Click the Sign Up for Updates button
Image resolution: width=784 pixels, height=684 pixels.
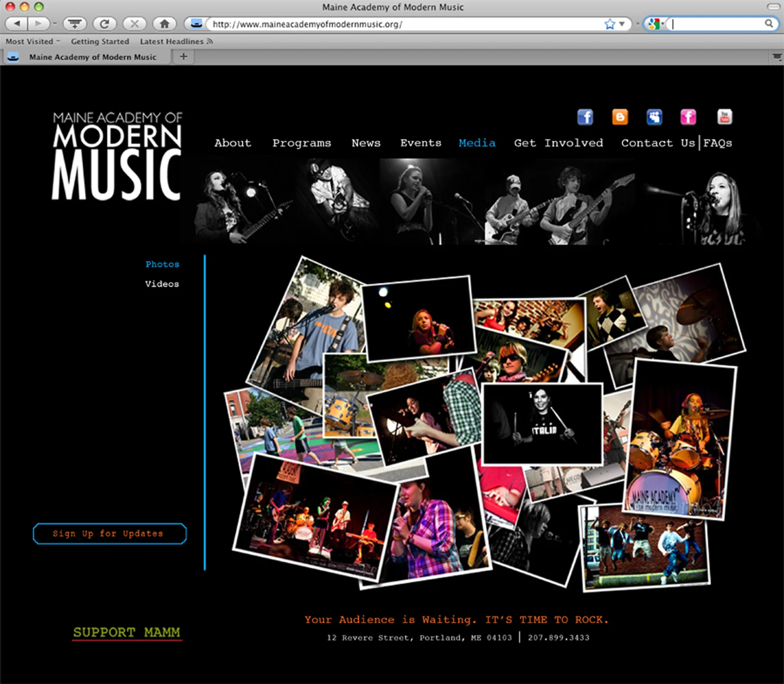tap(110, 534)
